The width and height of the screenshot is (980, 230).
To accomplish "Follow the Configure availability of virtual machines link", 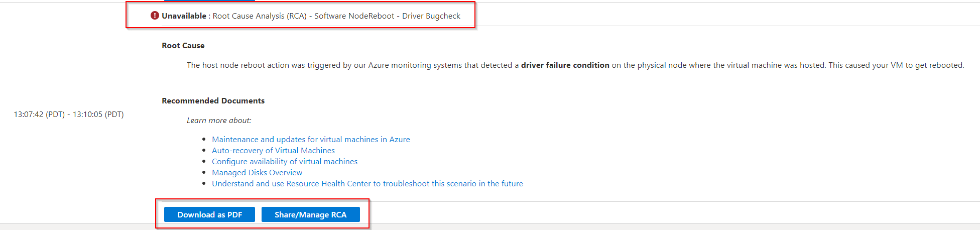I will (285, 162).
